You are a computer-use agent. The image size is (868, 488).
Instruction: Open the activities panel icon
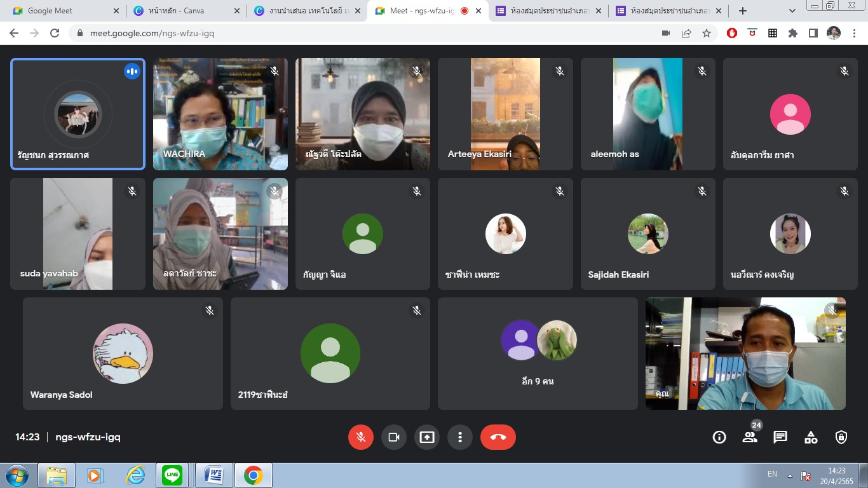pyautogui.click(x=811, y=437)
